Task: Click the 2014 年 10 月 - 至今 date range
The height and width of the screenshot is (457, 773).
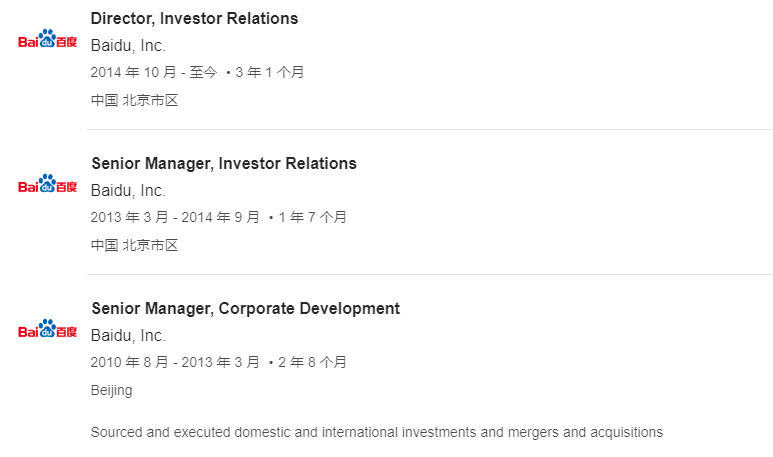Action: click(154, 72)
